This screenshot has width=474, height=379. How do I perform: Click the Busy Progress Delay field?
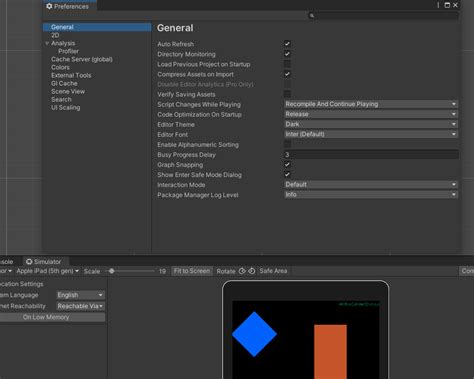click(x=371, y=154)
